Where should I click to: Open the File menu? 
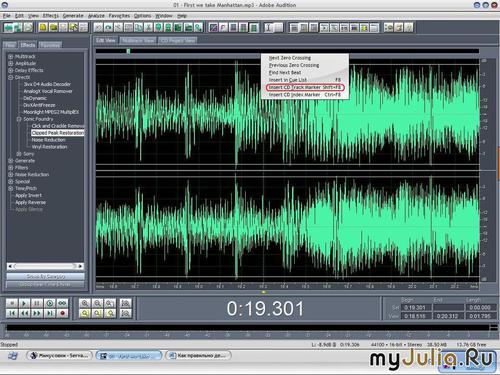6,16
